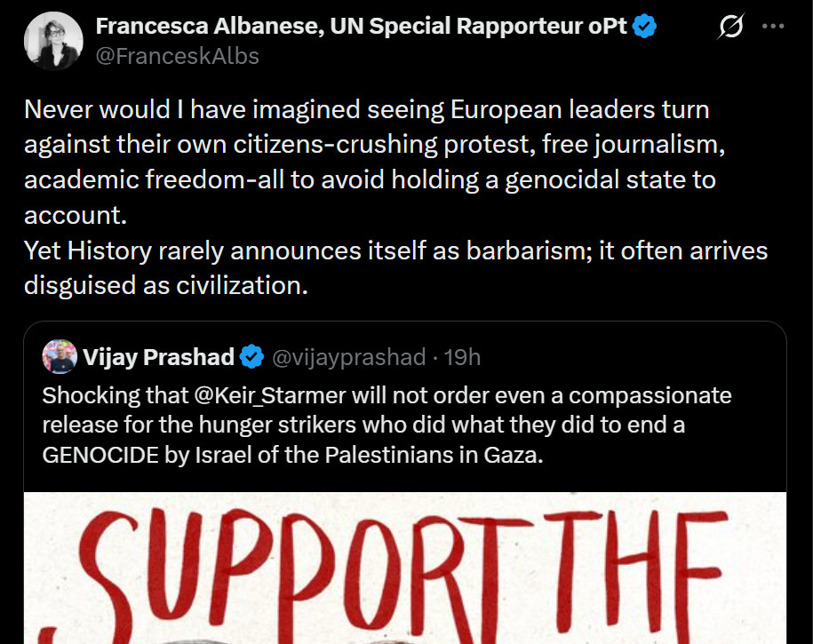Click the sentence beginning "Yet History rarely"
This screenshot has width=813, height=644.
tap(395, 251)
